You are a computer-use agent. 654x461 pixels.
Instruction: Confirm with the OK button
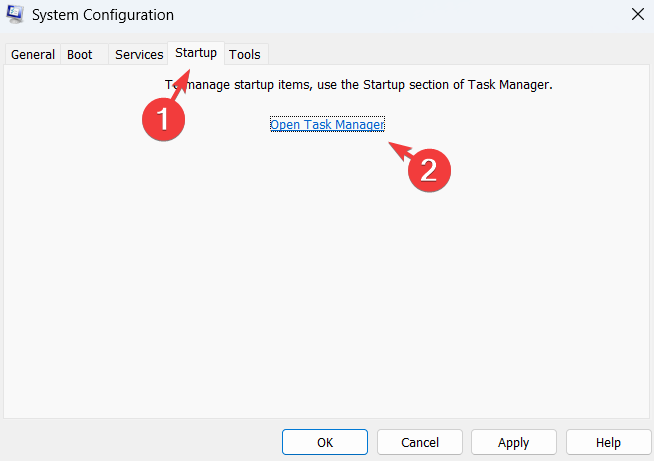pyautogui.click(x=325, y=442)
